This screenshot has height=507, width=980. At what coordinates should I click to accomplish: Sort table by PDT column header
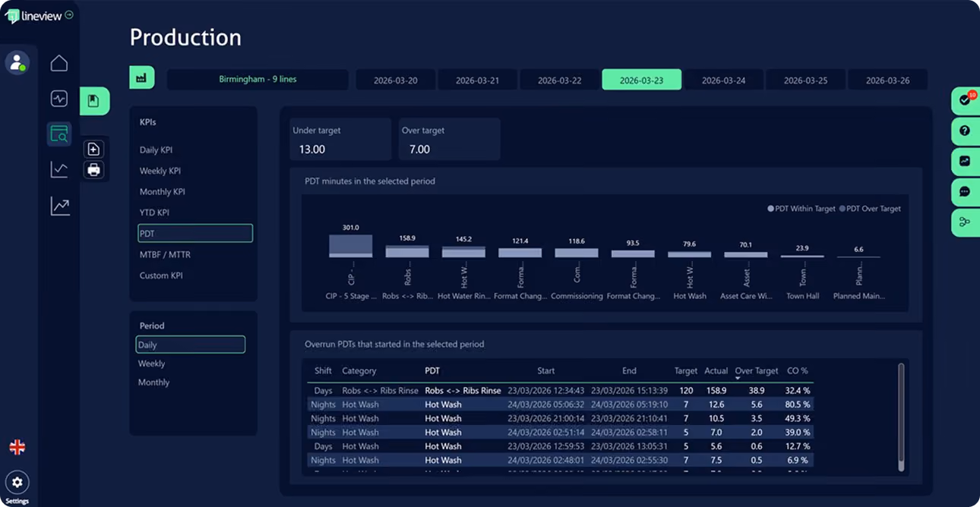[x=432, y=371]
